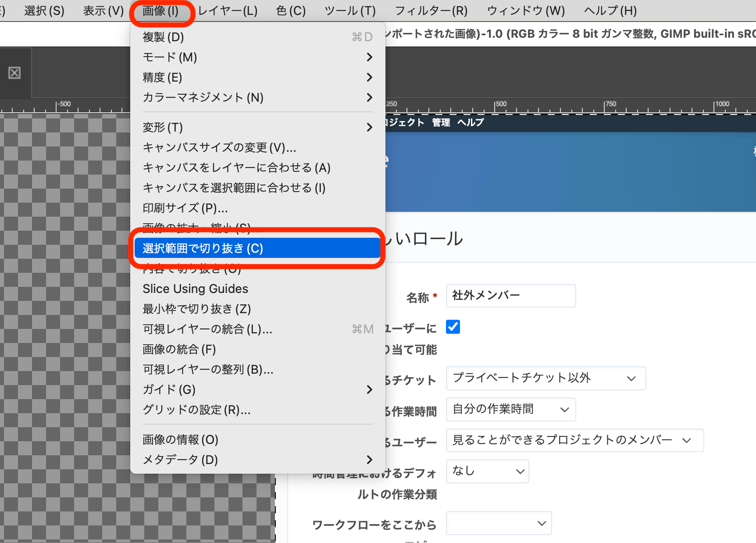This screenshot has height=543, width=756.
Task: Open the なし dropdown
Action: (x=487, y=471)
